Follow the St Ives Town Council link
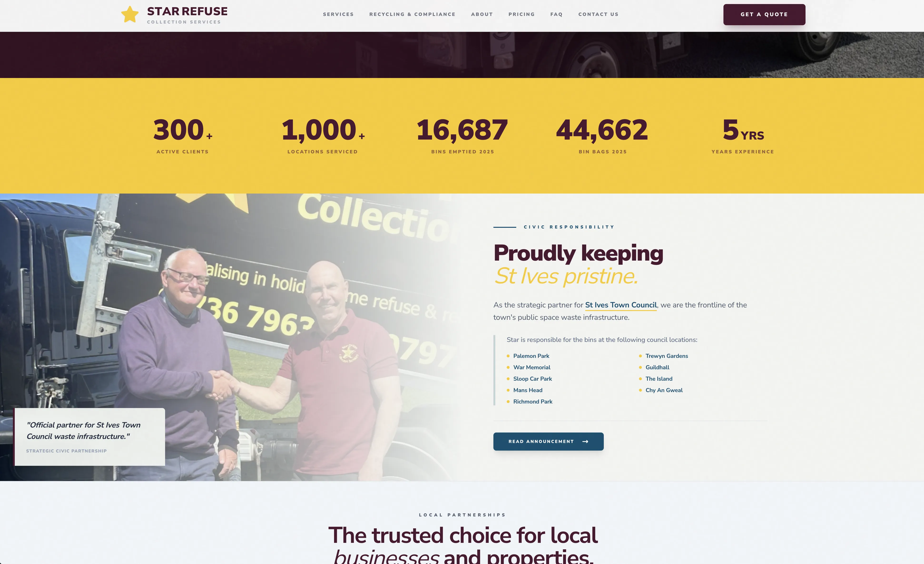Image resolution: width=924 pixels, height=564 pixels. click(x=621, y=305)
